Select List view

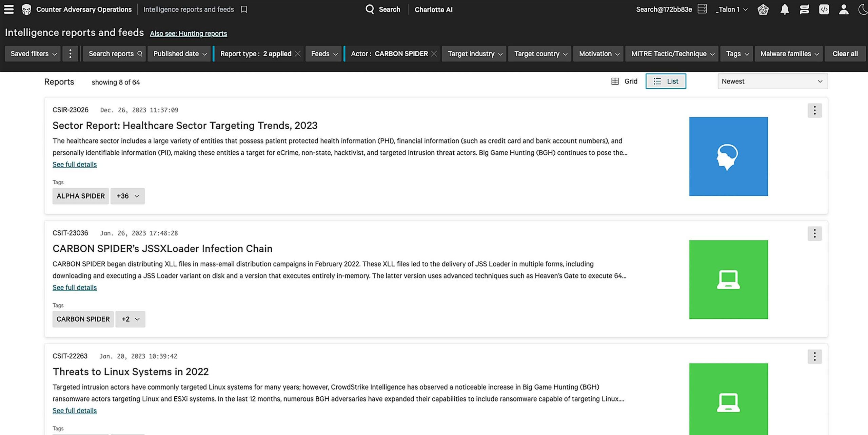click(666, 81)
